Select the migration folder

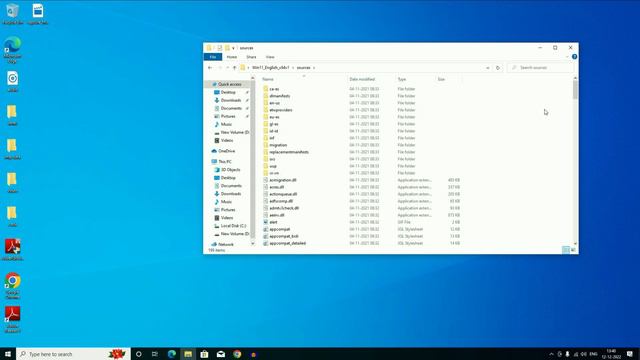click(x=278, y=145)
